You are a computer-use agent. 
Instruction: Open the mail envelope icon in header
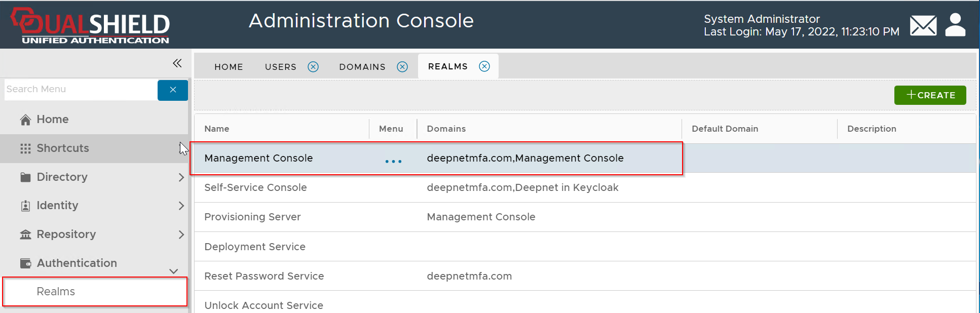point(923,25)
